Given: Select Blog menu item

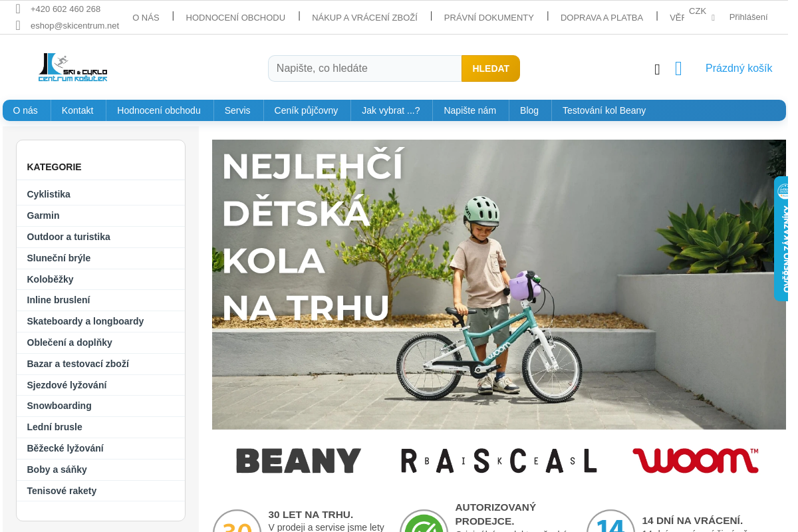Looking at the screenshot, I should 529,110.
